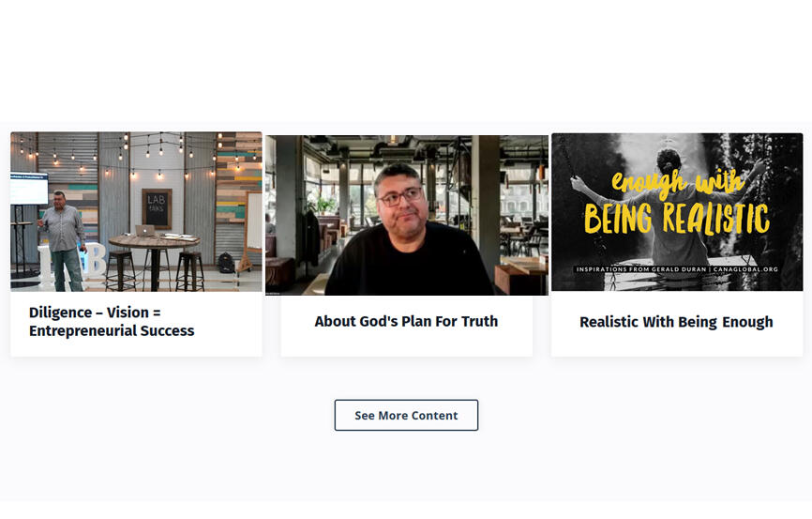This screenshot has height=519, width=812.
Task: Click the projection screen behind the presenter
Action: click(x=29, y=188)
